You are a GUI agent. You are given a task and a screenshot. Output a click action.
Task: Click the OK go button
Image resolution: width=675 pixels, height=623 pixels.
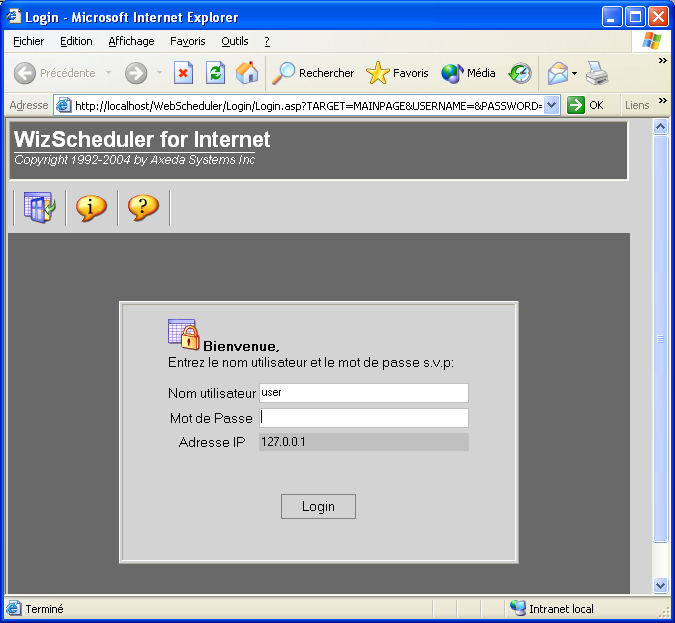(585, 105)
